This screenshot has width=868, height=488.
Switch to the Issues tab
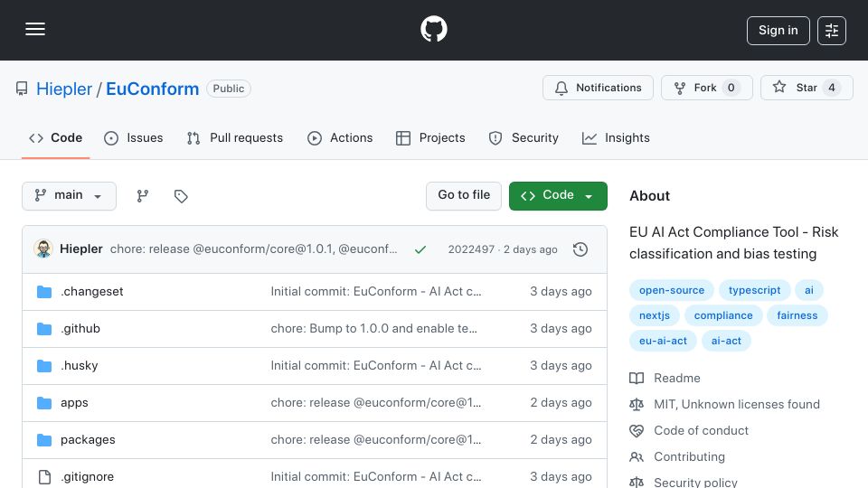click(134, 137)
